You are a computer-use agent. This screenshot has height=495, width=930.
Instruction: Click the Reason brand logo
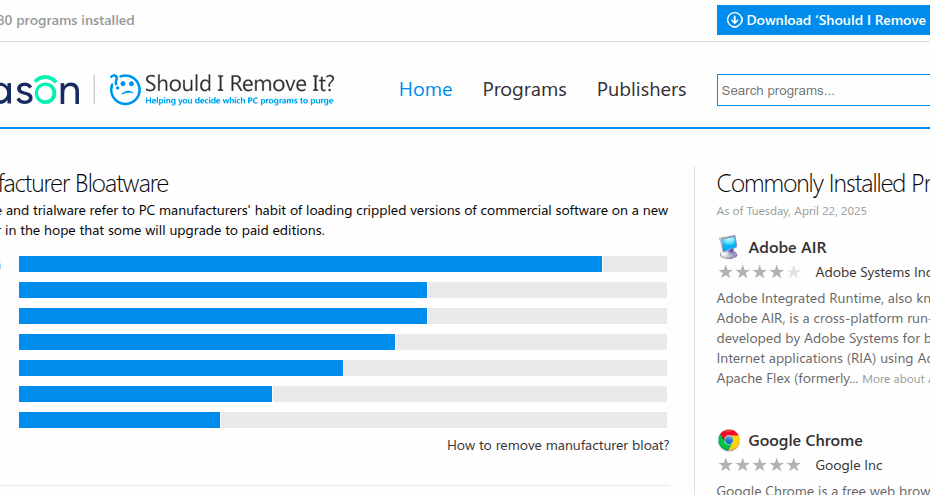(x=40, y=91)
